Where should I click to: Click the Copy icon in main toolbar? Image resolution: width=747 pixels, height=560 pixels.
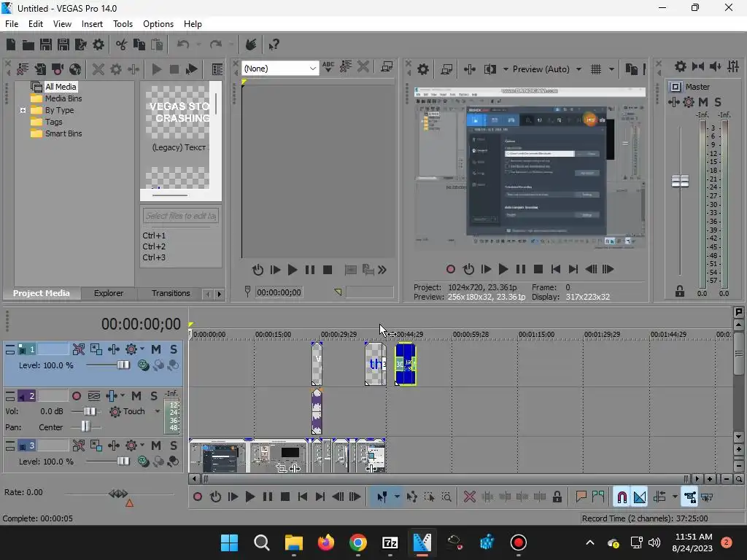[139, 44]
